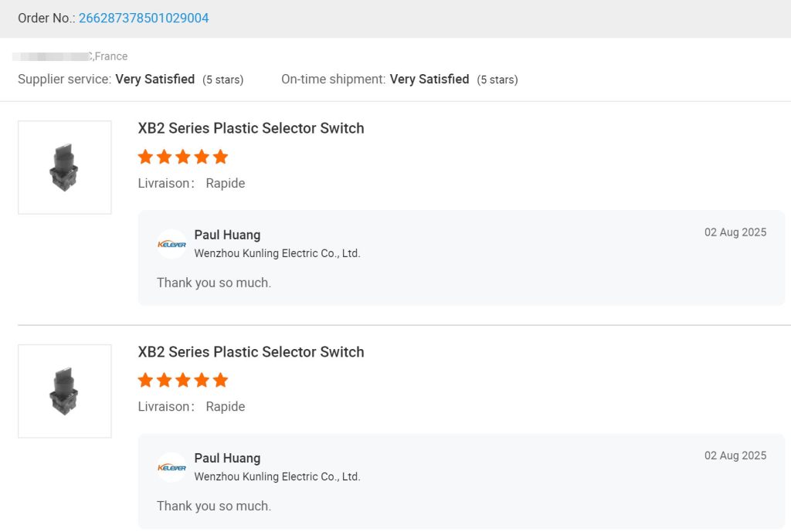Click Wenzhou Kunling Electric Co. in first reply
Screen dimensions: 791x532
[x=277, y=253]
